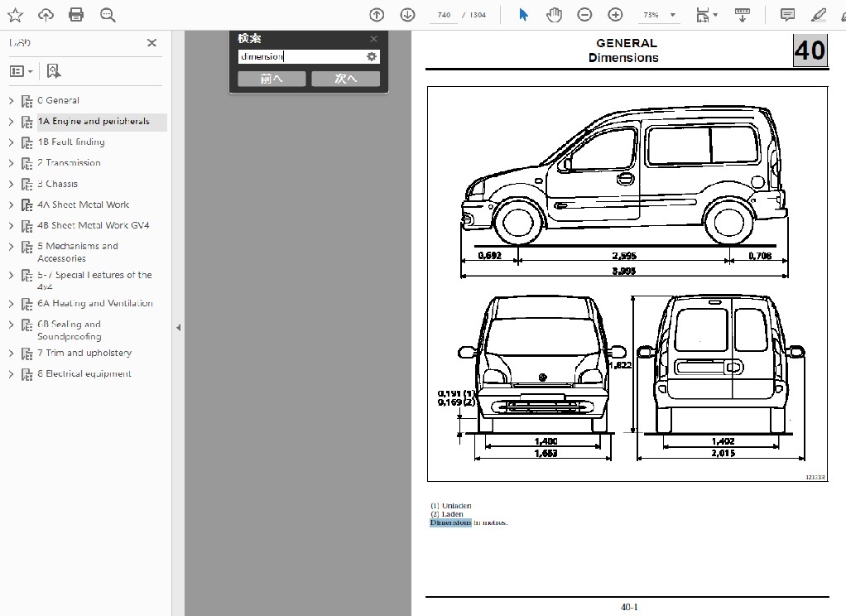
Task: Expand the 0 General bookmark
Action: 12,100
